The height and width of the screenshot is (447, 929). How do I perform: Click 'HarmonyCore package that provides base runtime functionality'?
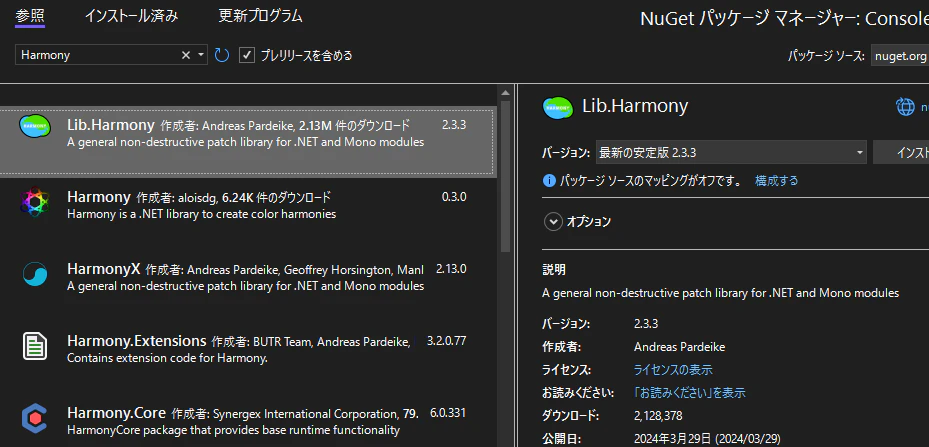pyautogui.click(x=233, y=430)
